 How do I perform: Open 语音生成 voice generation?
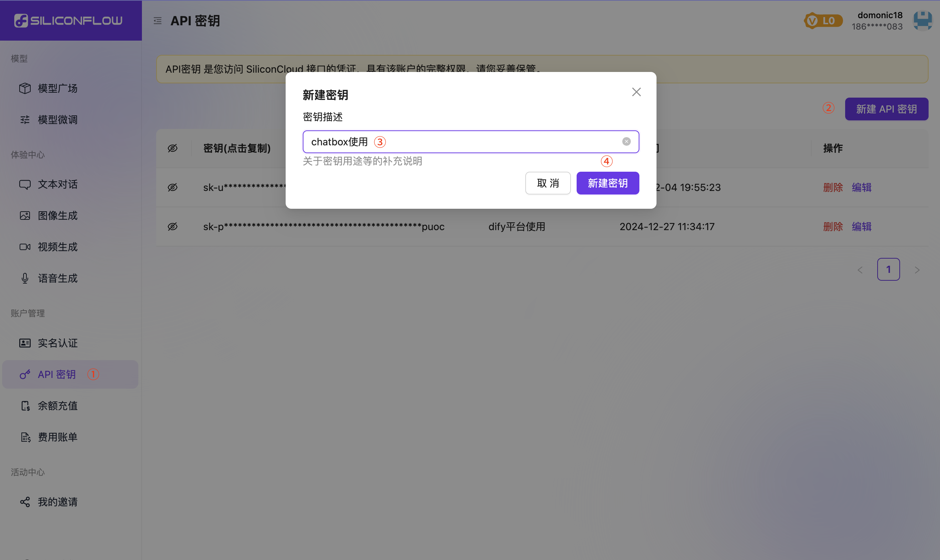(x=57, y=278)
